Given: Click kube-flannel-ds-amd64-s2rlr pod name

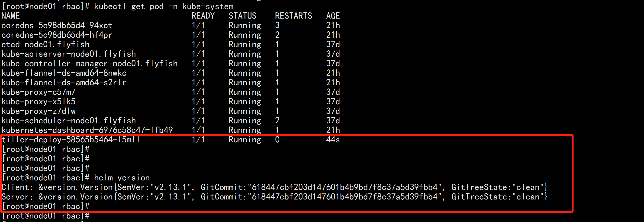Looking at the screenshot, I should click(64, 82).
